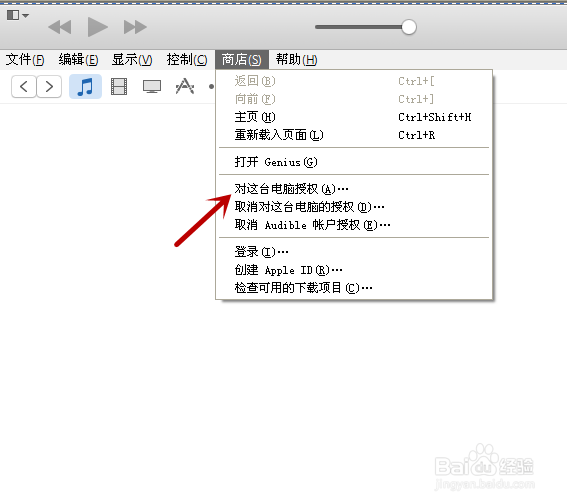Open the 文件(F) menu
The height and width of the screenshot is (504, 567).
(25, 60)
